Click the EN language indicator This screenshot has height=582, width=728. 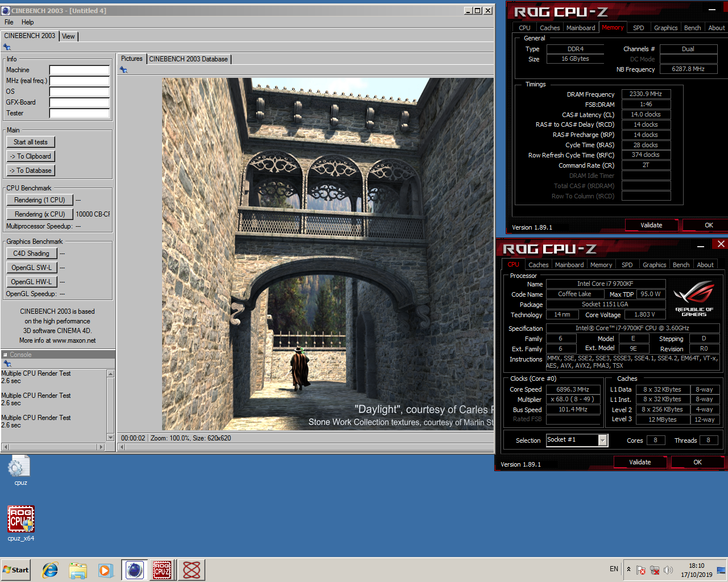click(614, 569)
